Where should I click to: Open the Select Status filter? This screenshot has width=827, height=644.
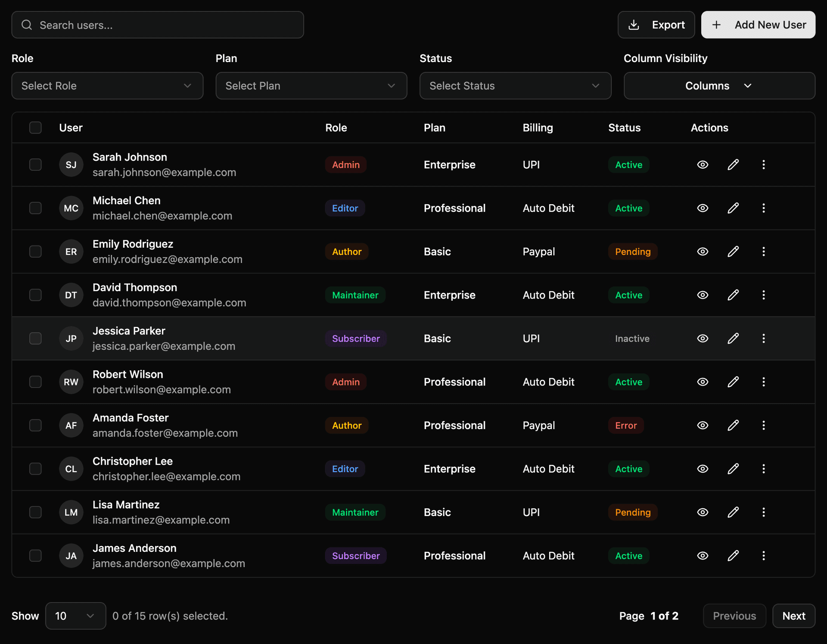click(x=515, y=86)
